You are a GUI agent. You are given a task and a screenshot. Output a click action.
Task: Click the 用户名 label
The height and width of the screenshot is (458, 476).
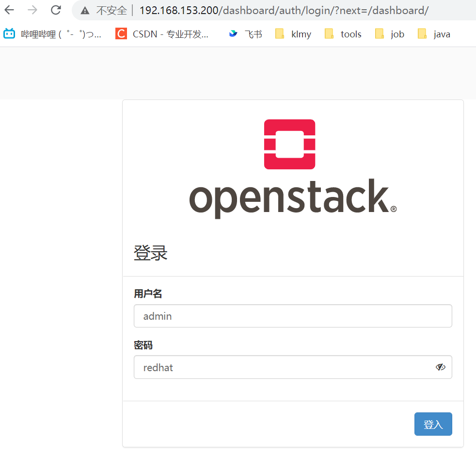coord(148,294)
